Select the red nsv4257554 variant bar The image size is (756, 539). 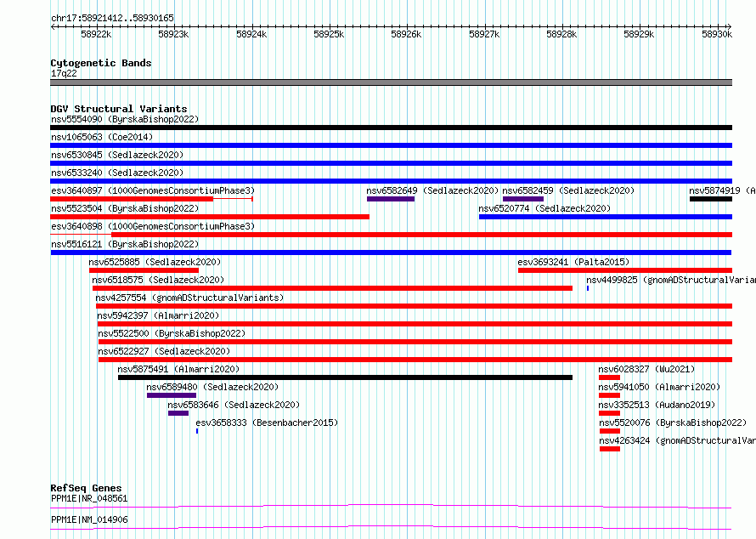coord(415,306)
